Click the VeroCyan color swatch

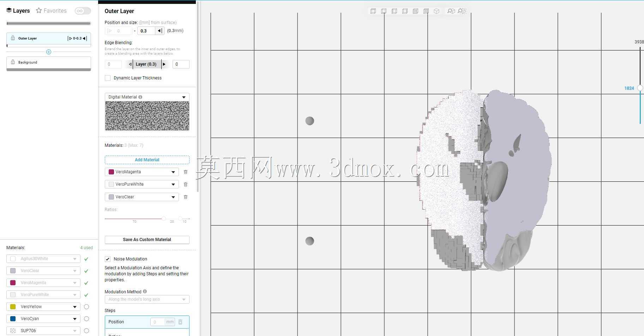click(13, 319)
